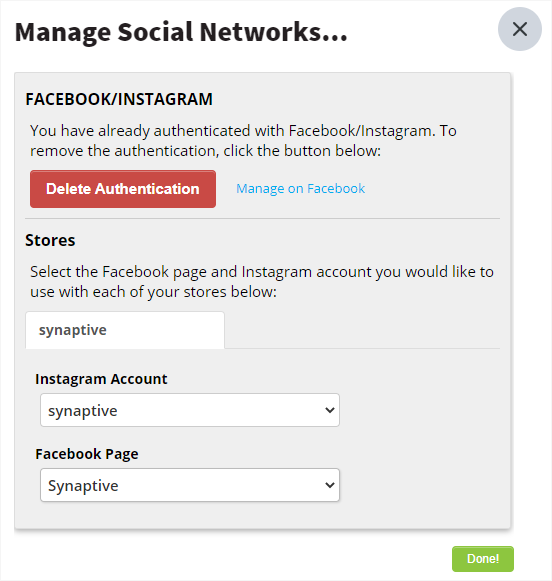
Task: Open the Instagram Account dropdown
Action: tap(190, 410)
